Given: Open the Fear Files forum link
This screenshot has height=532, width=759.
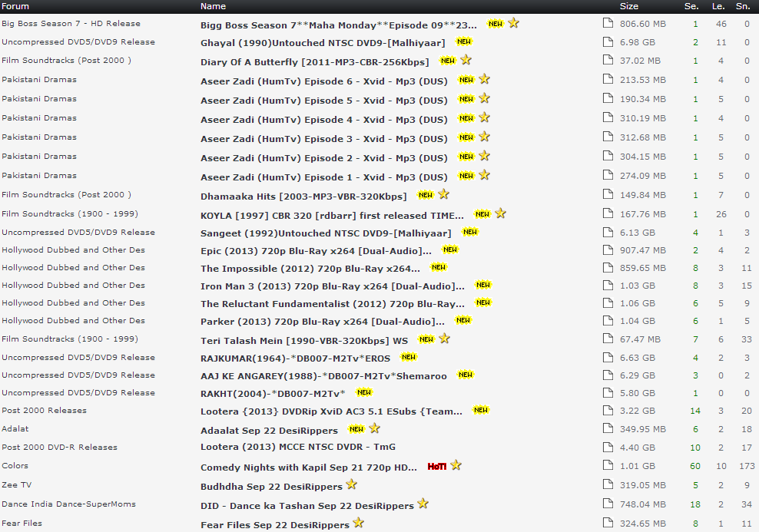Looking at the screenshot, I should pos(22,524).
